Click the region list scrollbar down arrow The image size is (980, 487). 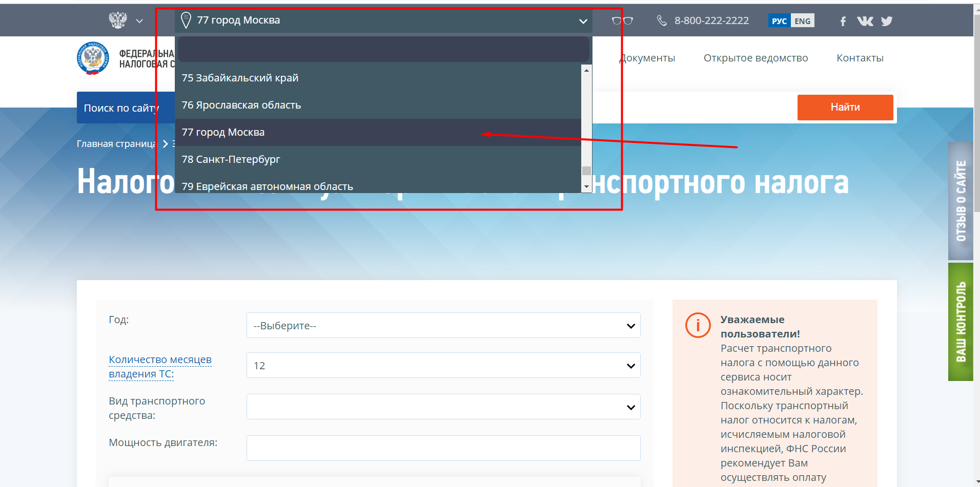click(x=586, y=187)
